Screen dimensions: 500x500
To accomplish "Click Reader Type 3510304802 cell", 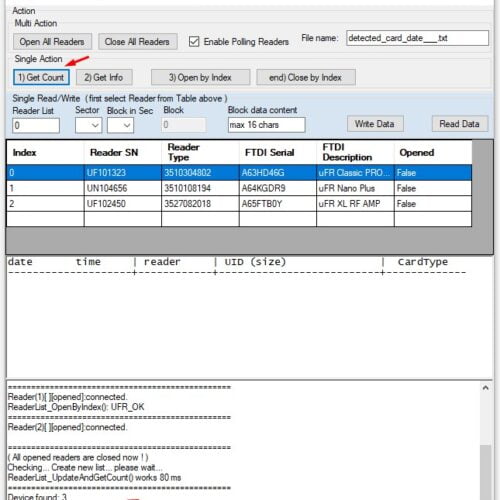I will click(200, 173).
